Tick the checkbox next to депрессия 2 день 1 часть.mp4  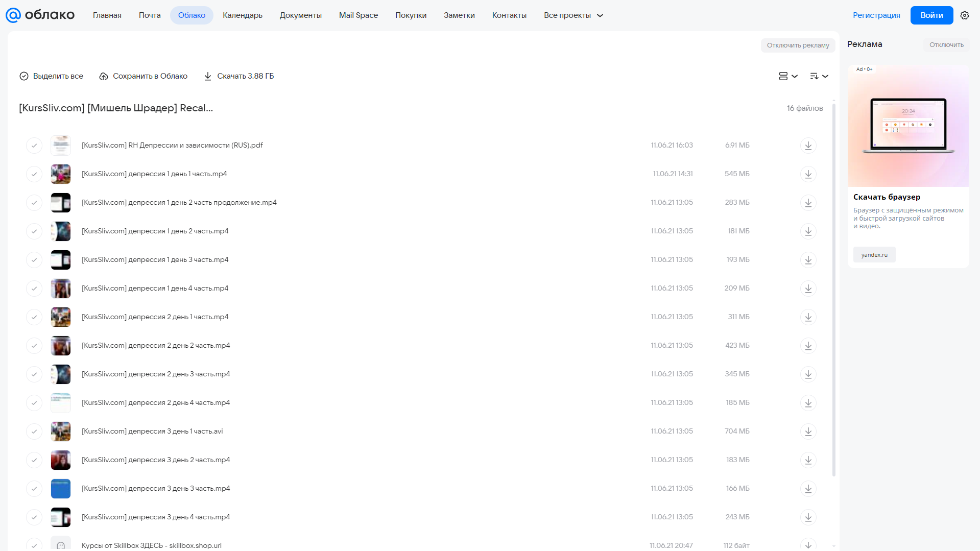34,317
